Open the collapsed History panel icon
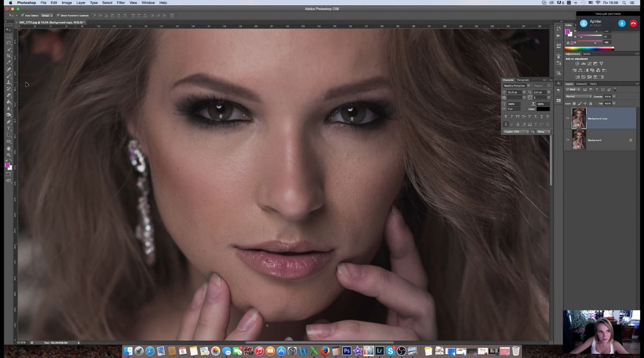 [x=559, y=29]
